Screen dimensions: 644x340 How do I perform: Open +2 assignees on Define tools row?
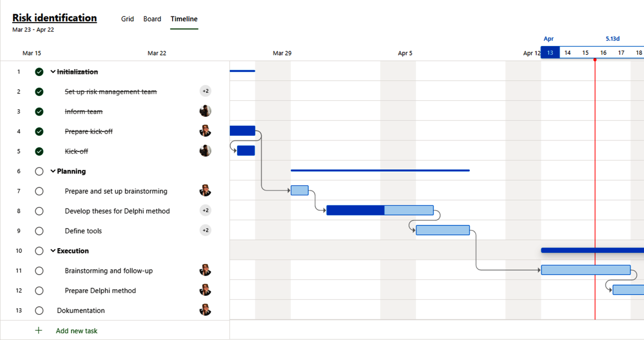(205, 230)
